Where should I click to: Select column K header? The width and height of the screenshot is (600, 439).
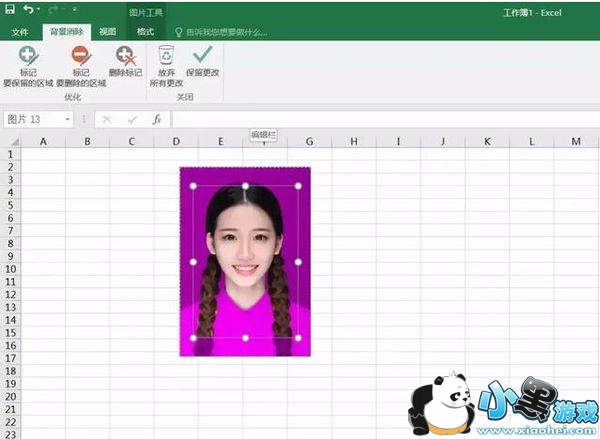487,142
